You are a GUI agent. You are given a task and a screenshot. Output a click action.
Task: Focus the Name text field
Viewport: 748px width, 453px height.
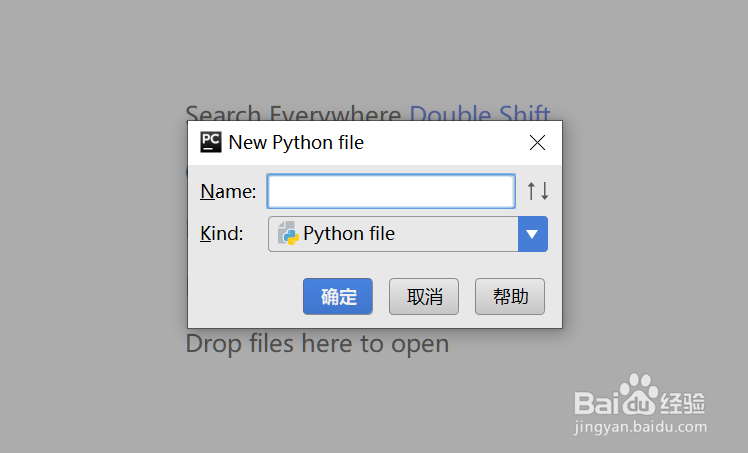[x=391, y=191]
